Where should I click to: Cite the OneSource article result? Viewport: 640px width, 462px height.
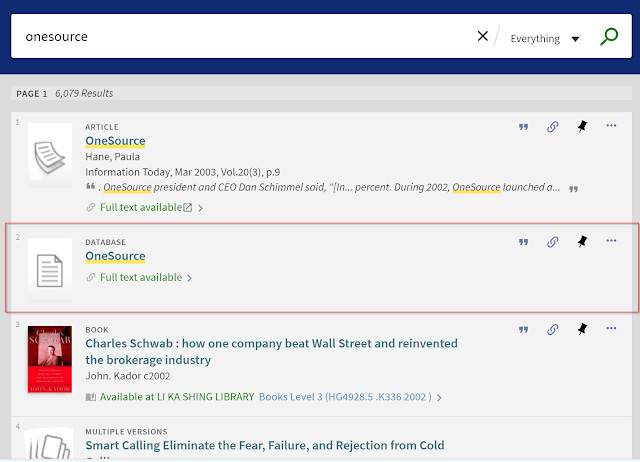[x=523, y=127]
